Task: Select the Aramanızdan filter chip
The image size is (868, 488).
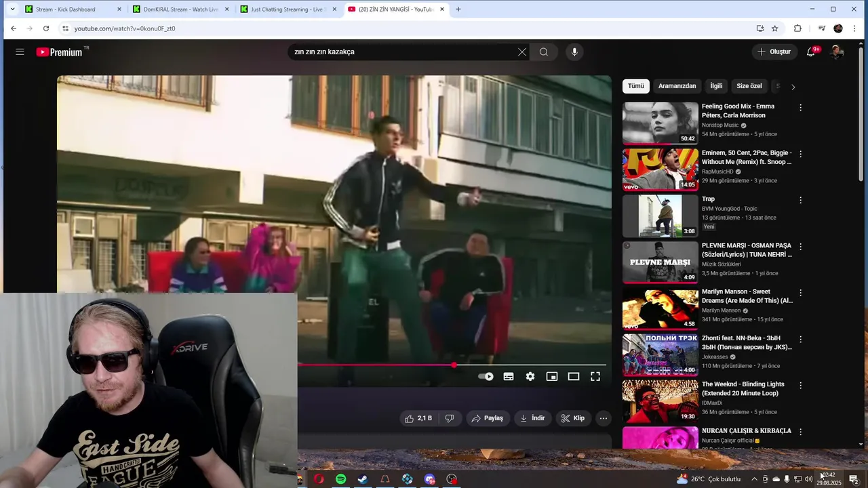Action: (x=677, y=86)
